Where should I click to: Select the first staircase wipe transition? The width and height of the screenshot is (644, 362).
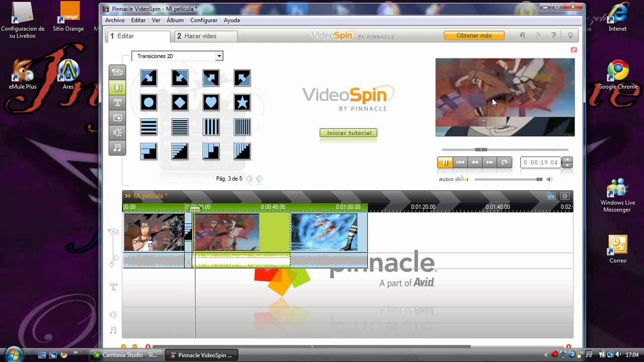coord(148,151)
